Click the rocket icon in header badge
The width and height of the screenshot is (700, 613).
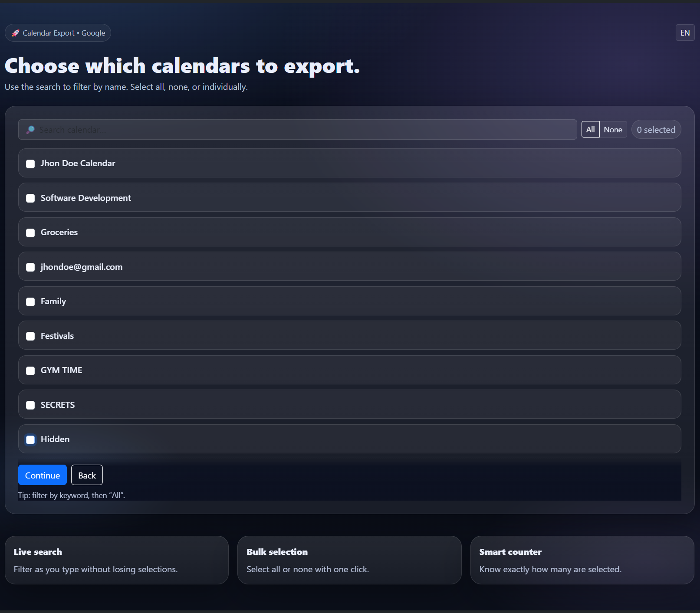(16, 33)
